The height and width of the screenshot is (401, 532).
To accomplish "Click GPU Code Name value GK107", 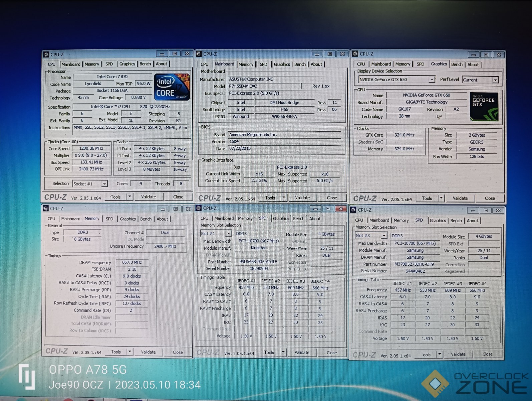I will coord(405,109).
